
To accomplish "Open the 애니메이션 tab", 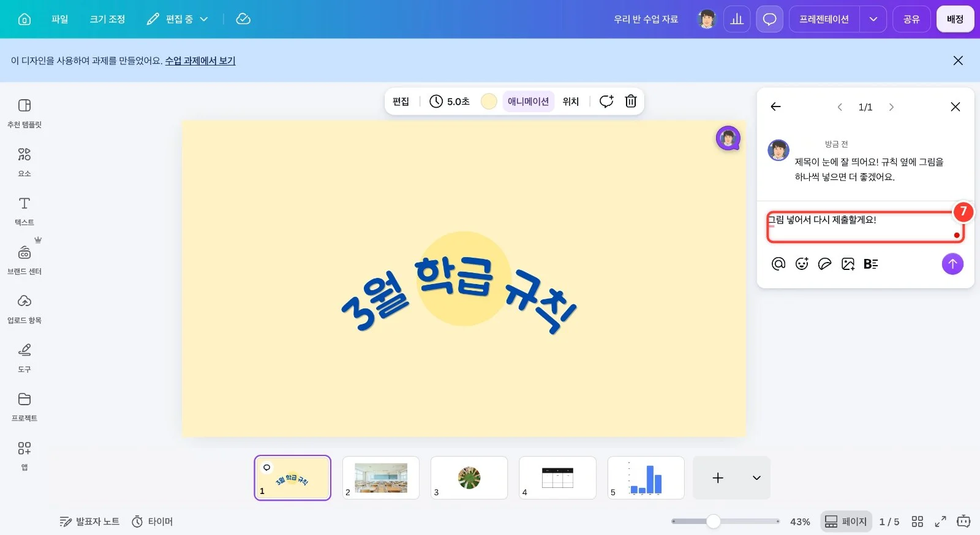I will 528,101.
